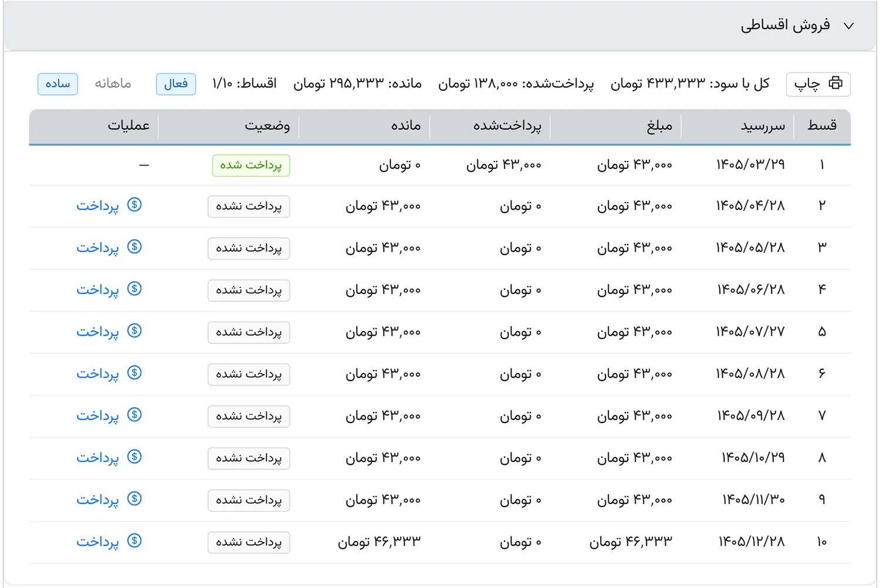Image resolution: width=880 pixels, height=588 pixels.
Task: Select the ساده view tag
Action: (x=57, y=84)
